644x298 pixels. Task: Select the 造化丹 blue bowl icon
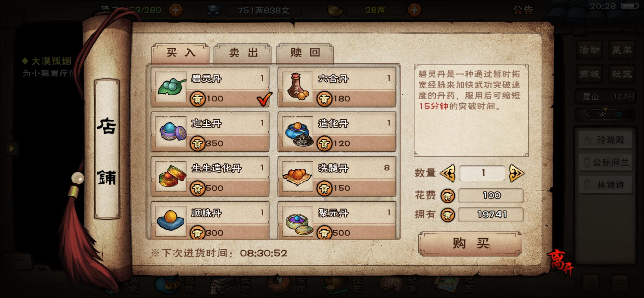[297, 131]
